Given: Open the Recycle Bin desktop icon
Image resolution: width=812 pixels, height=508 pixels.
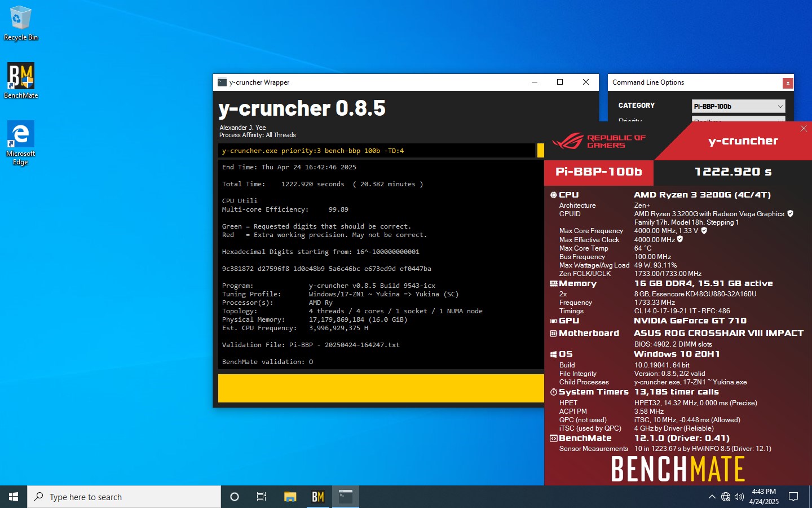Looking at the screenshot, I should pyautogui.click(x=21, y=24).
